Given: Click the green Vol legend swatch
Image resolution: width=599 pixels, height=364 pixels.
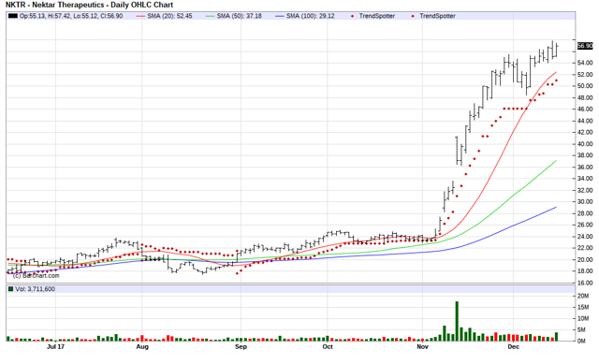Looking at the screenshot, I should (x=10, y=289).
